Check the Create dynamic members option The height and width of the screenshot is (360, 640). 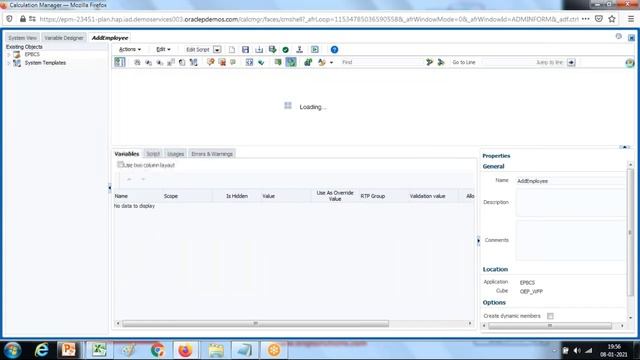click(x=550, y=316)
